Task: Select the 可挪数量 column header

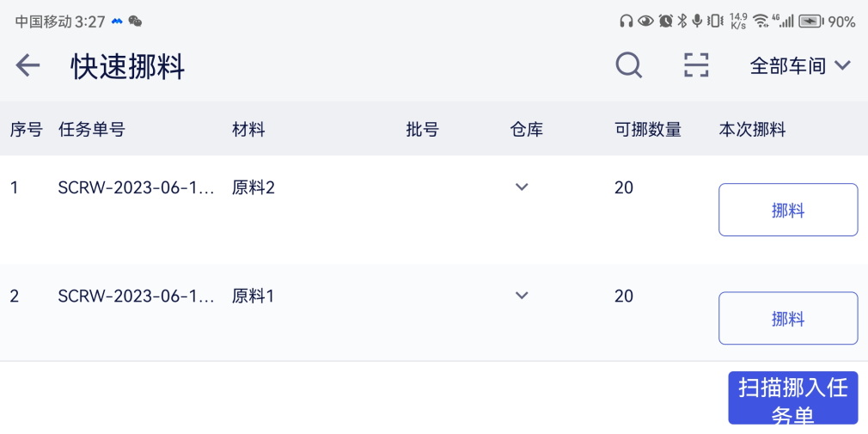Action: pos(648,130)
